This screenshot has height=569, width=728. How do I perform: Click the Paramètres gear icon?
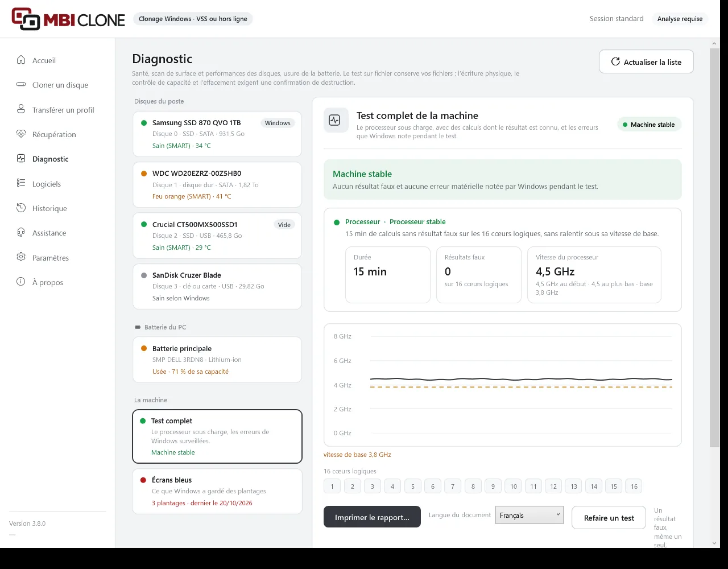[21, 257]
